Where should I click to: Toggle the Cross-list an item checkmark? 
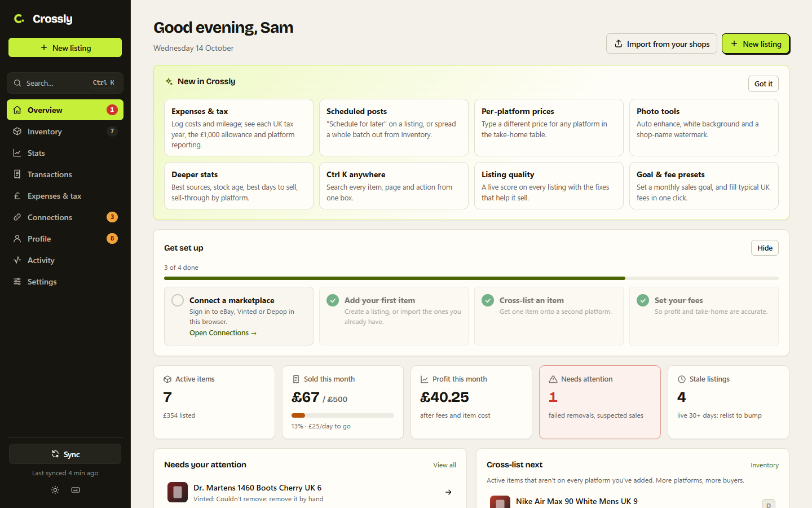coord(488,300)
